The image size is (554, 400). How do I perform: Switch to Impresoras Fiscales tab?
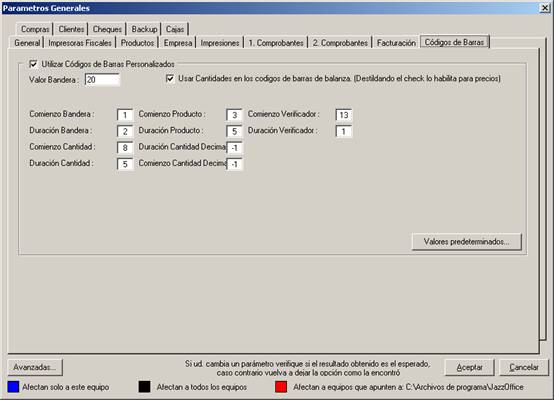80,43
